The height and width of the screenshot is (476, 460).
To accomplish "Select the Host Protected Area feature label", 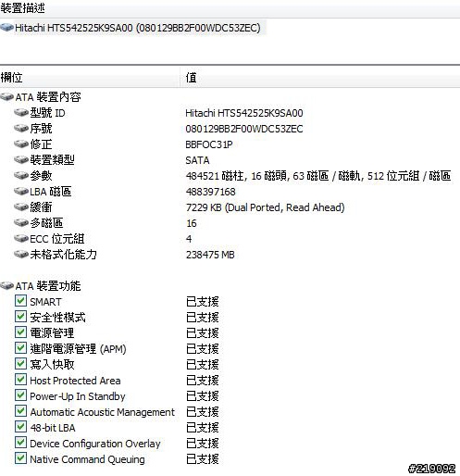I will coord(75,381).
